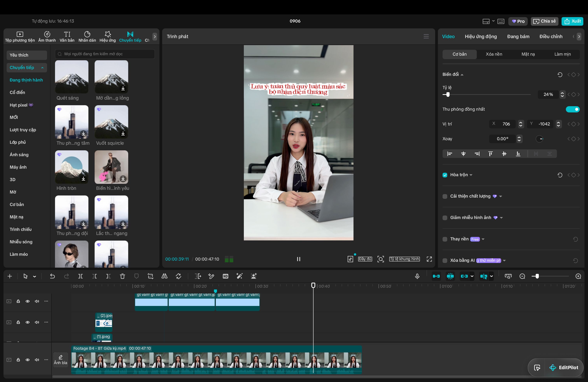Image resolution: width=588 pixels, height=382 pixels.
Task: Select the Mặt nạ sub-tab
Action: click(x=528, y=54)
